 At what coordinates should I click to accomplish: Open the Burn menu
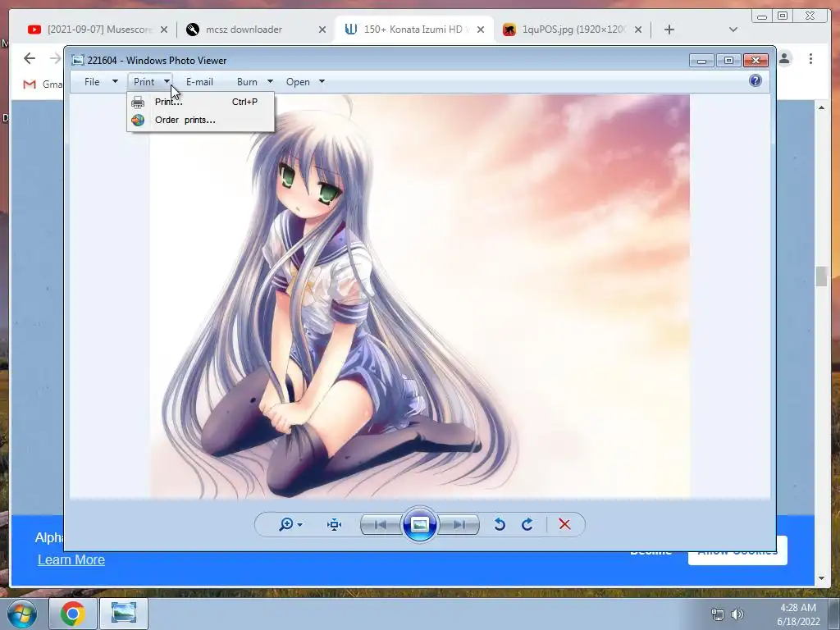tap(247, 82)
